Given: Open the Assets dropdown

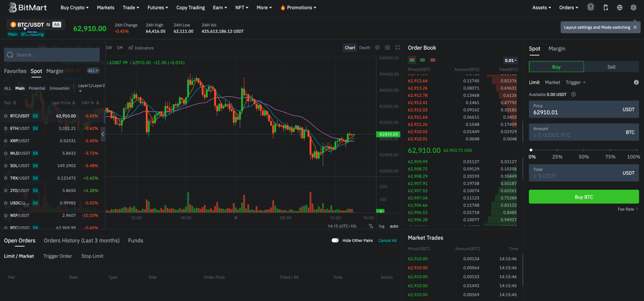Looking at the screenshot, I should pyautogui.click(x=541, y=7).
